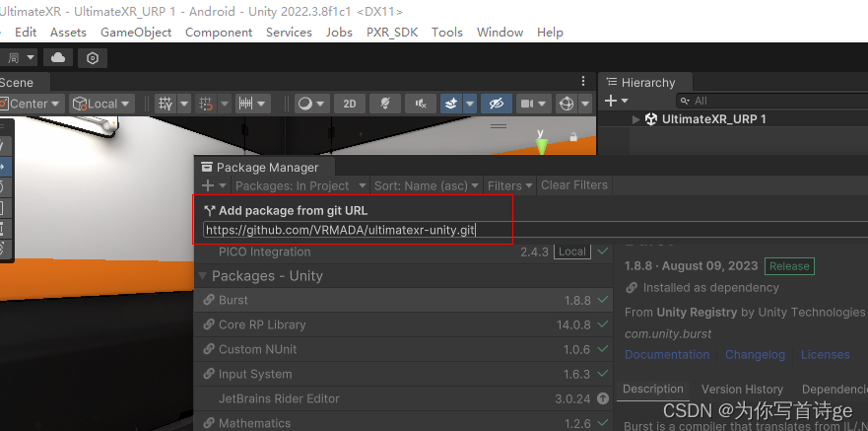Click the Release tag label
The width and height of the screenshot is (868, 431).
point(789,266)
